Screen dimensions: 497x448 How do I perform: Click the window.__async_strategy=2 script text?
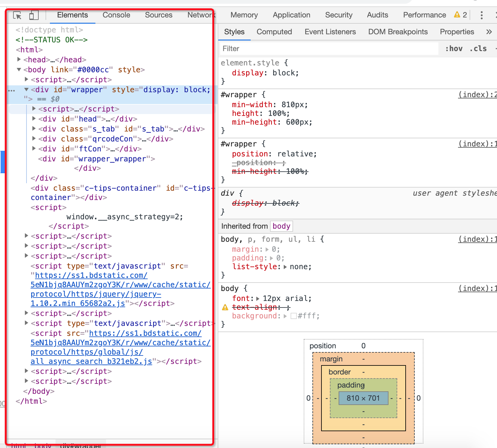[125, 217]
